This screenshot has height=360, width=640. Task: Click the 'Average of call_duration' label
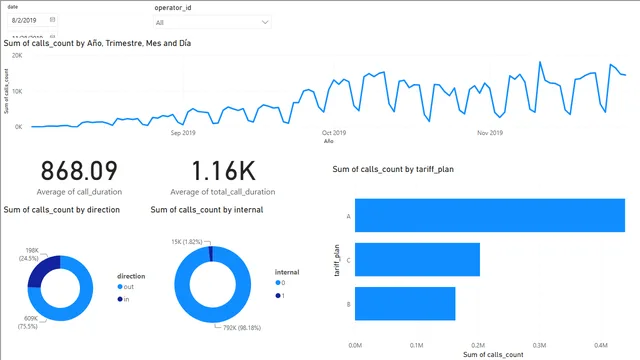click(x=79, y=192)
